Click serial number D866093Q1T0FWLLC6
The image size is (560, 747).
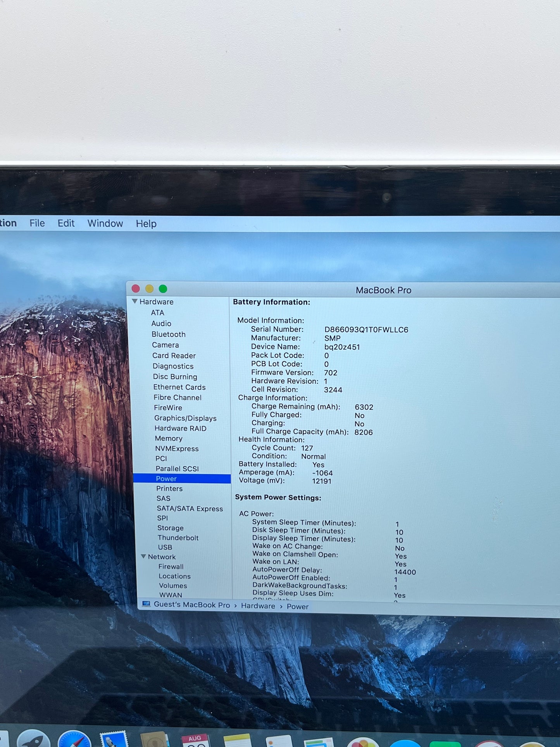tap(366, 330)
